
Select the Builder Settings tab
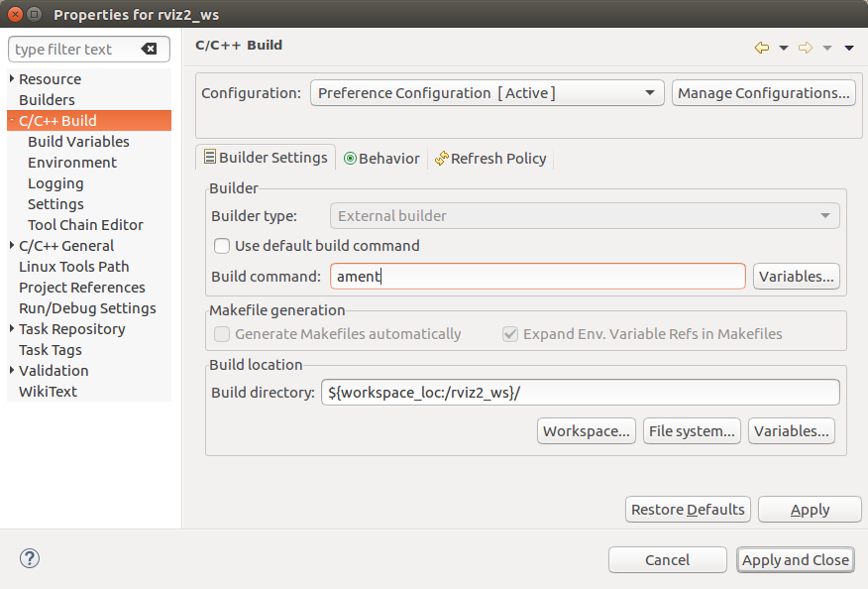(x=265, y=158)
